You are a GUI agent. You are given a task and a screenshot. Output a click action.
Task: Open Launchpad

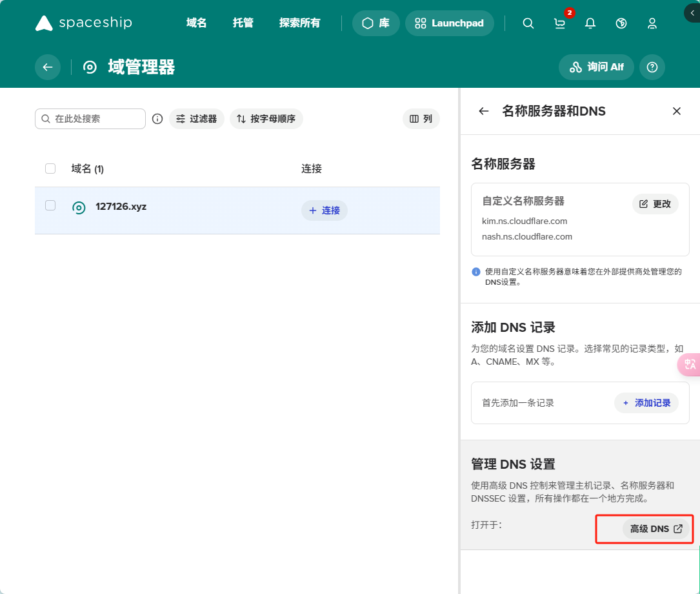(x=449, y=23)
